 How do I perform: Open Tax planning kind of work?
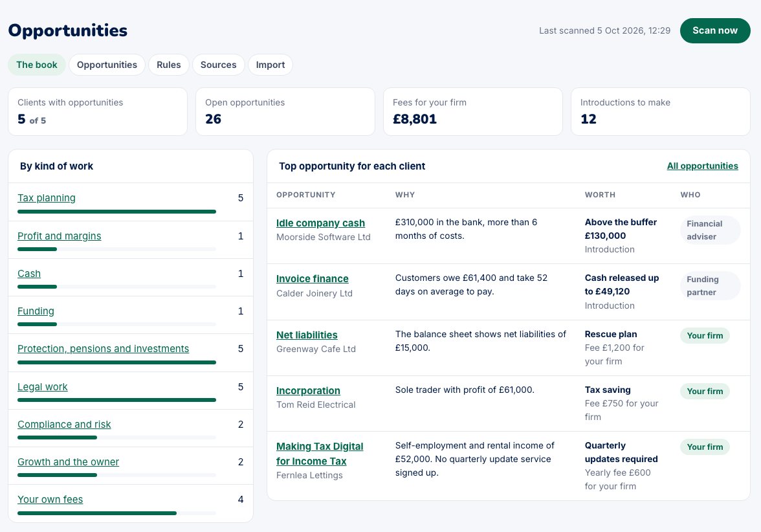(47, 198)
